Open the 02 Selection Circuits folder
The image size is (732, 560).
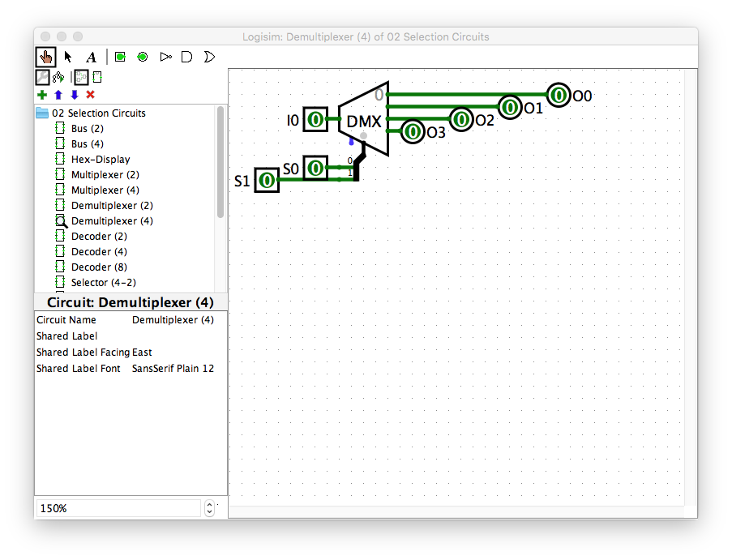[91, 113]
